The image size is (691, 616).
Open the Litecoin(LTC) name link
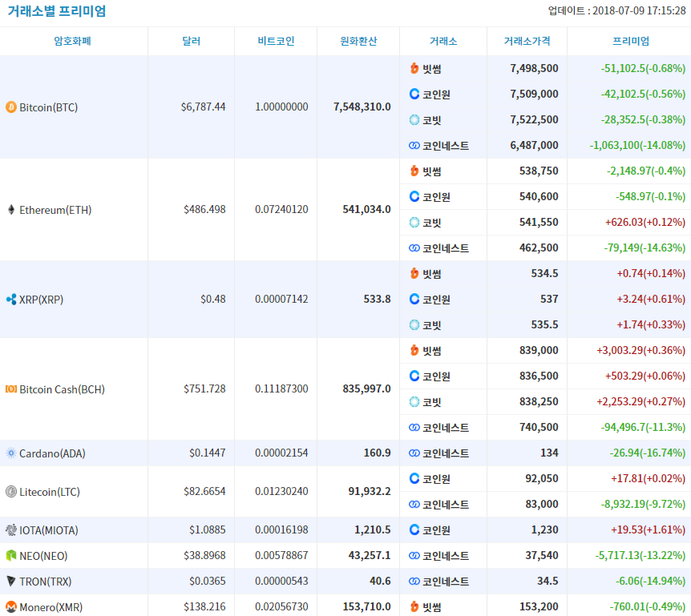coord(50,492)
